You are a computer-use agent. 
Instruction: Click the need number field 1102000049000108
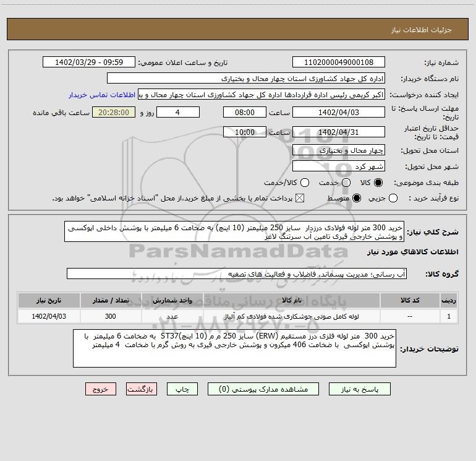coord(339,62)
